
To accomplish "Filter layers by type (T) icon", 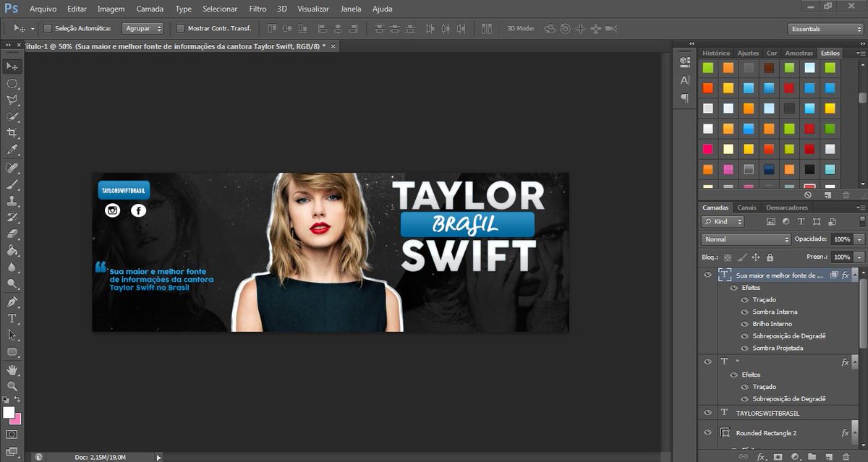I will [801, 221].
